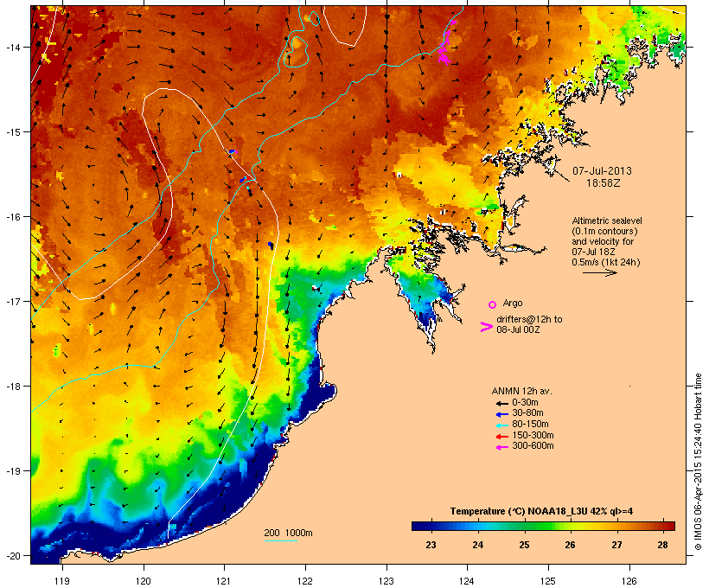The image size is (709, 588).
Task: Click longitude axis label 119
Action: tap(62, 581)
